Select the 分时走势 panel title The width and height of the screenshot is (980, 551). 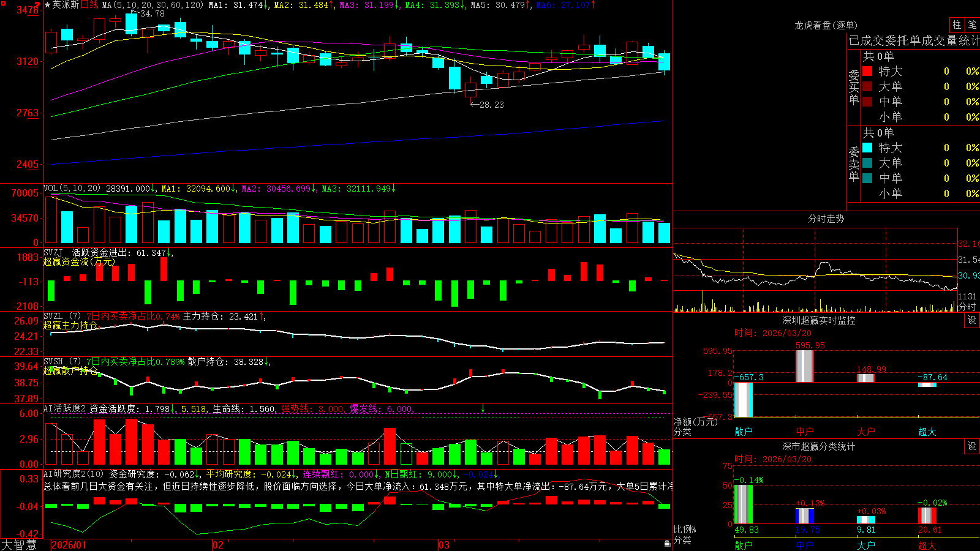pos(826,219)
